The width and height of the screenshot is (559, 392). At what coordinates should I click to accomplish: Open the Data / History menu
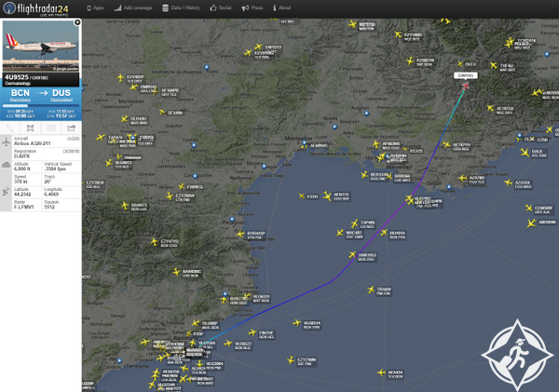point(181,7)
